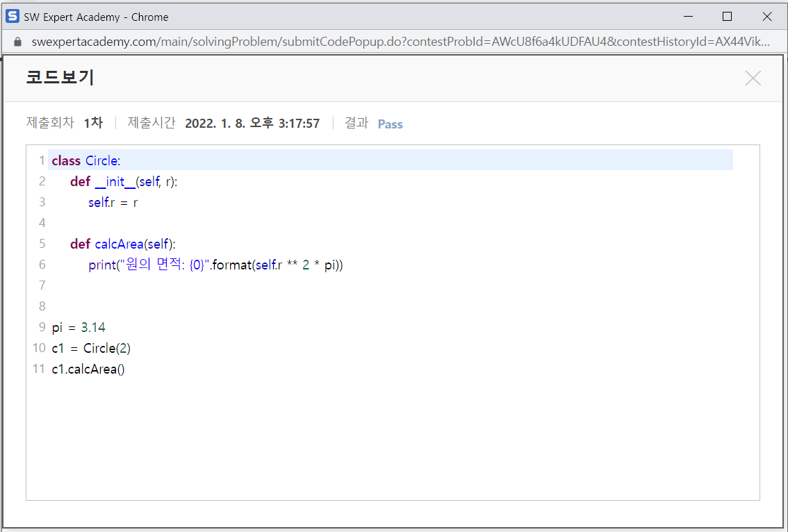
Task: Click the line 'c1.calcArea()'
Action: pyautogui.click(x=88, y=369)
